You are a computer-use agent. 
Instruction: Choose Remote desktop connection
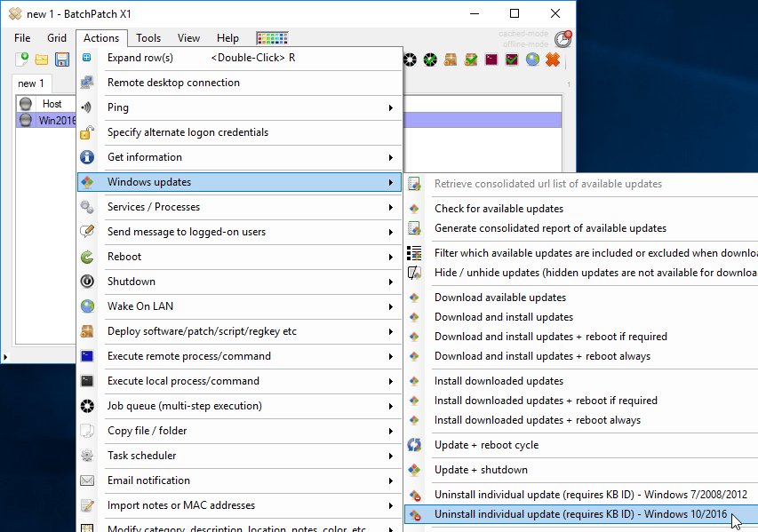[240, 83]
